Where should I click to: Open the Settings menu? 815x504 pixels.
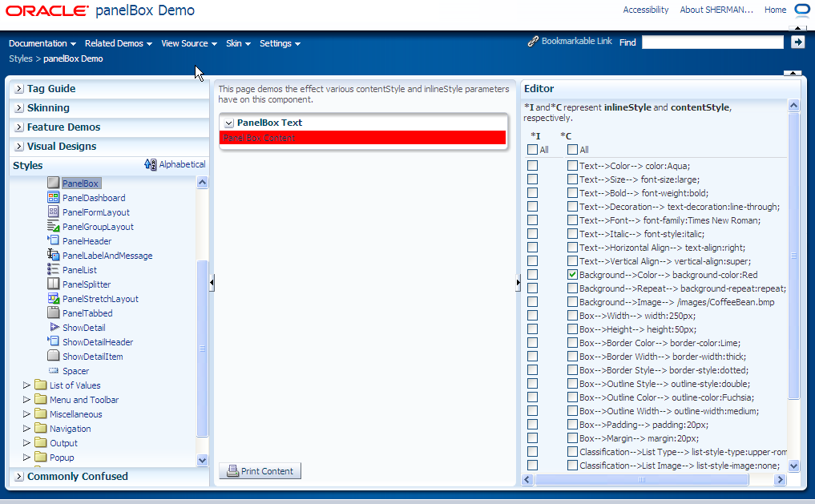pos(280,43)
